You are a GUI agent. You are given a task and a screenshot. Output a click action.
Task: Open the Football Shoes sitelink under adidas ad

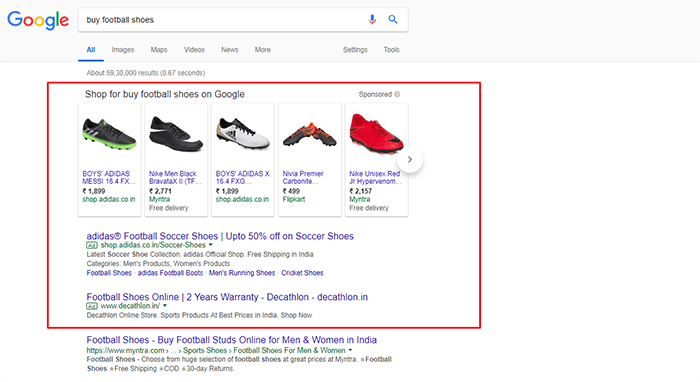[x=109, y=273]
